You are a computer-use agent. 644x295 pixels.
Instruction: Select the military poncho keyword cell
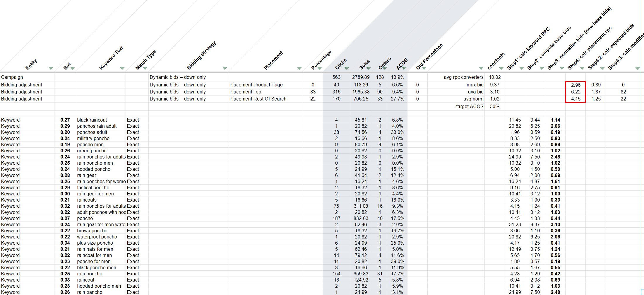pos(101,138)
